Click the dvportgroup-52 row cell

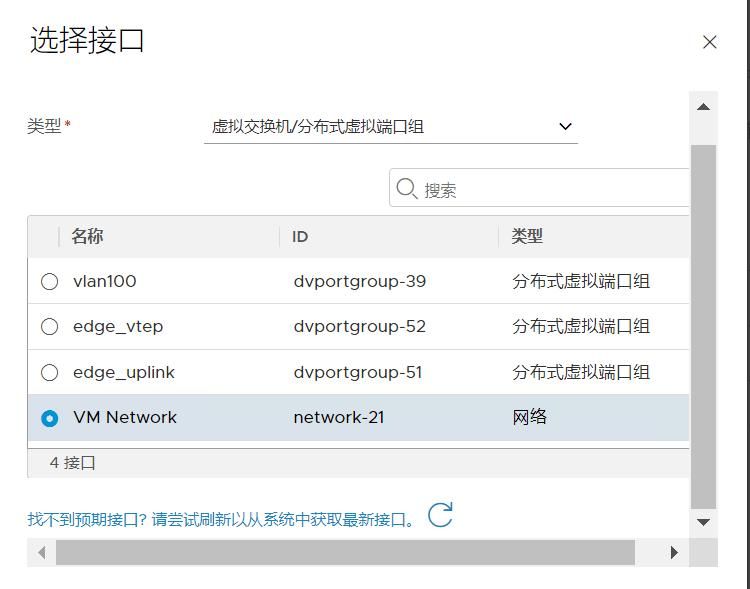[359, 327]
